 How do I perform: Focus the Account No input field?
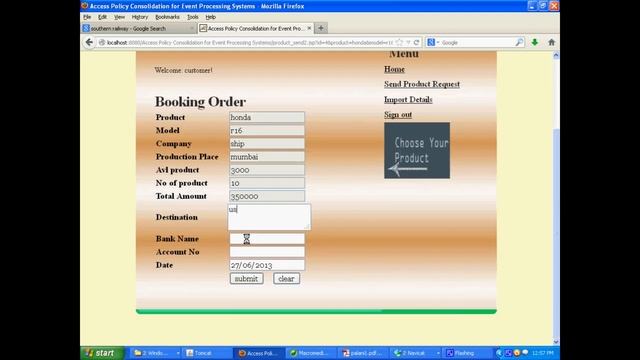[x=267, y=252]
